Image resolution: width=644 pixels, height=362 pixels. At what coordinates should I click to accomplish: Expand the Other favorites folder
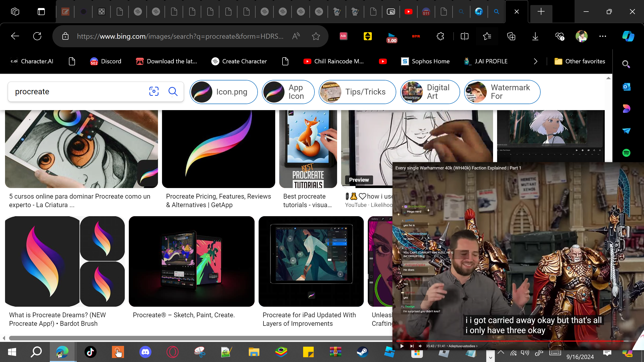pos(580,61)
